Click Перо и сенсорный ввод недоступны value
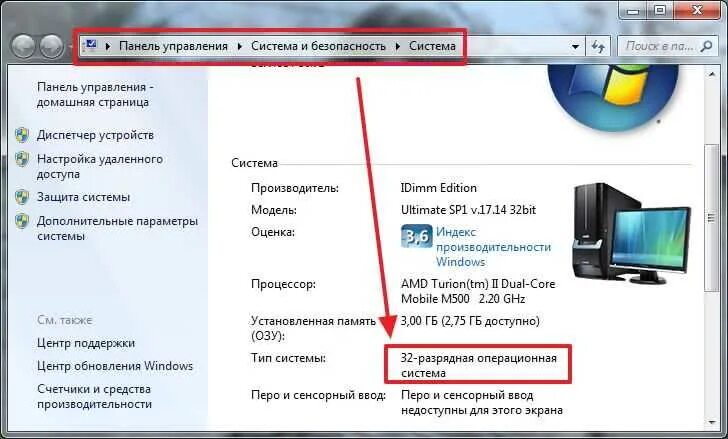This screenshot has height=439, width=728. coord(482,402)
